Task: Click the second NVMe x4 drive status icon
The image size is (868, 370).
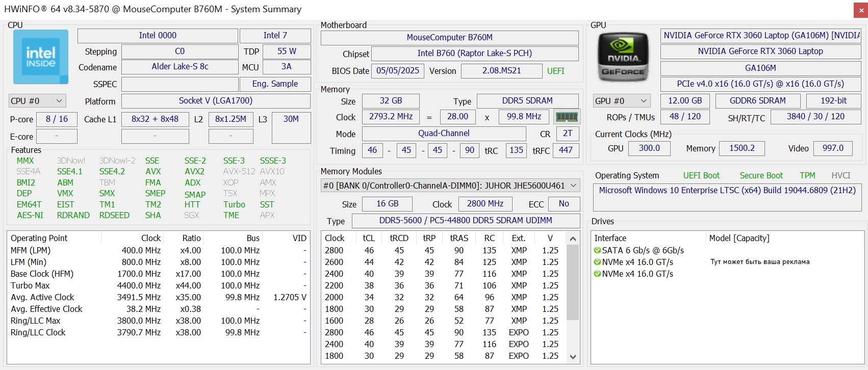Action: (x=597, y=274)
